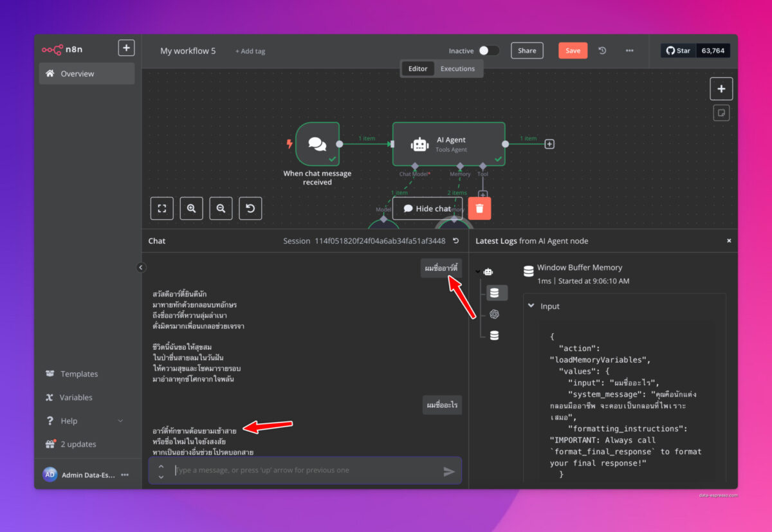
Task: Select the last database entry in log tree
Action: [494, 335]
